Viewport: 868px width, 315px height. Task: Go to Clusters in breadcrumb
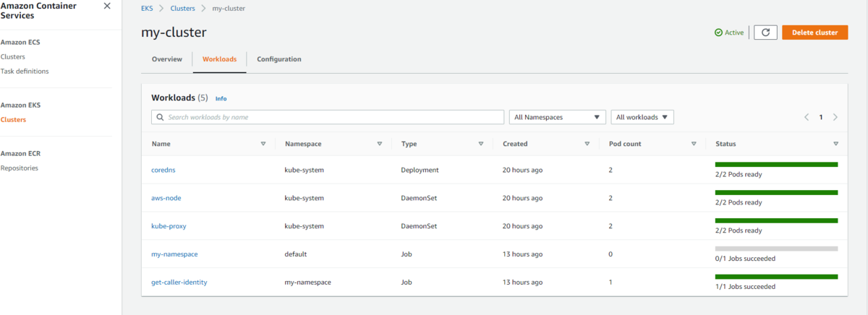pos(182,8)
